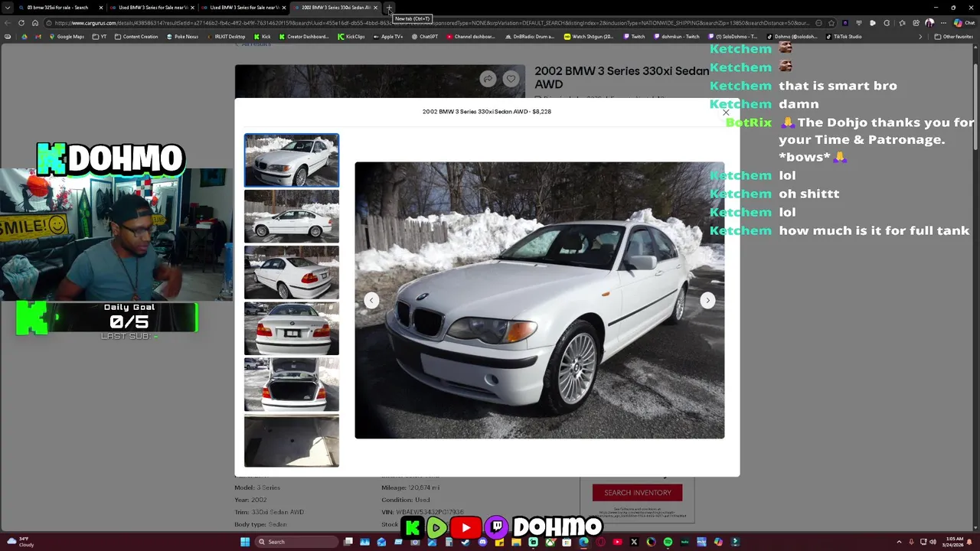Open the Watch Shogun bookmark
Viewport: 980px width, 551px height.
coord(589,37)
